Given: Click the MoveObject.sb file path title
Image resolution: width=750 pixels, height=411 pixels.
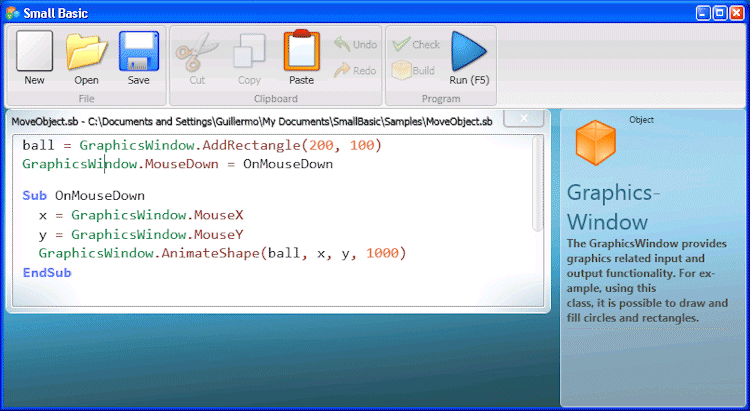Looking at the screenshot, I should (252, 122).
